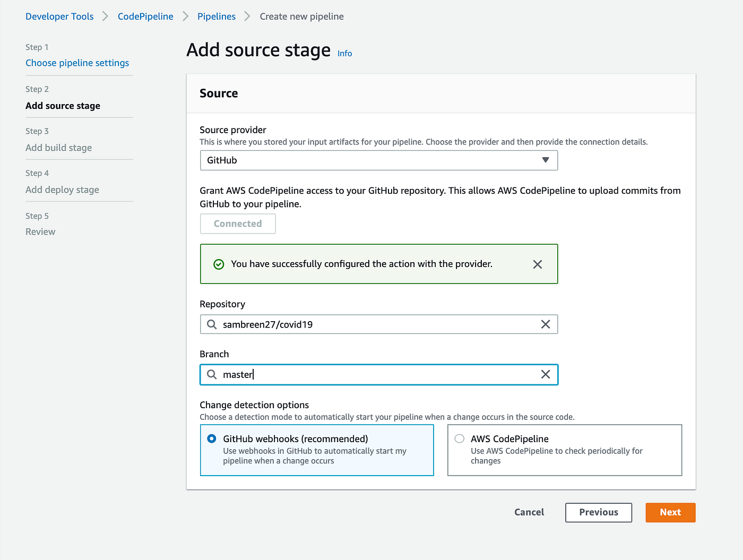The width and height of the screenshot is (743, 560).
Task: Open CodePipeline breadcrumb link
Action: click(x=145, y=16)
